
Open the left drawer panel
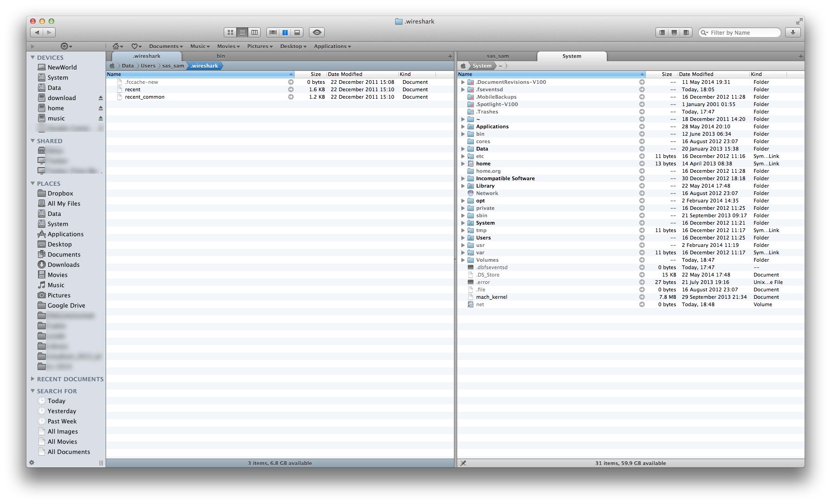pos(662,32)
